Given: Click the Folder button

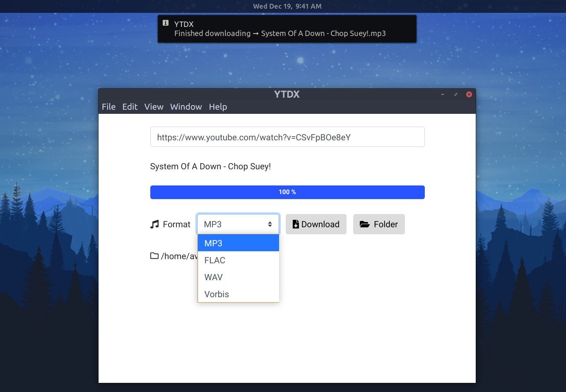Looking at the screenshot, I should tap(379, 224).
